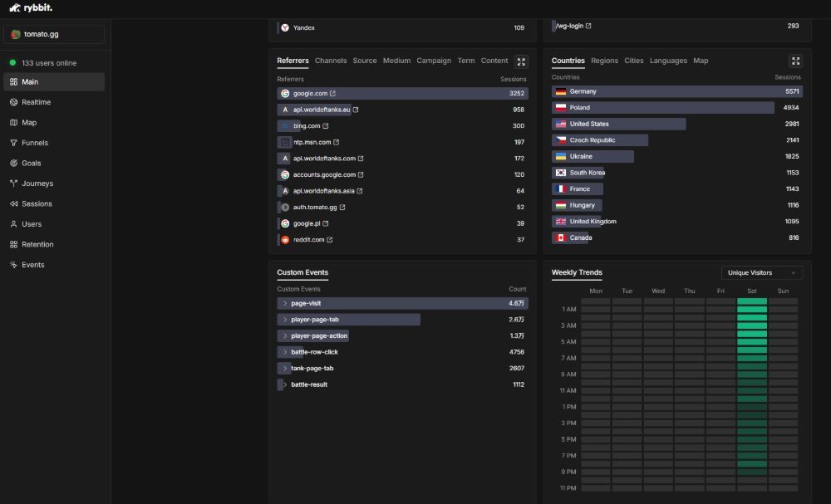The height and width of the screenshot is (504, 831).
Task: Open the Journeys page
Action: click(54, 183)
